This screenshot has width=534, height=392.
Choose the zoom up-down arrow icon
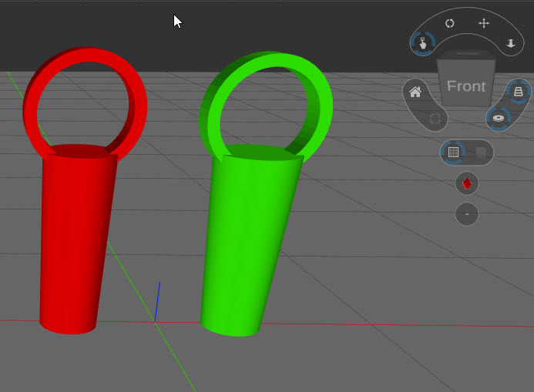click(511, 43)
